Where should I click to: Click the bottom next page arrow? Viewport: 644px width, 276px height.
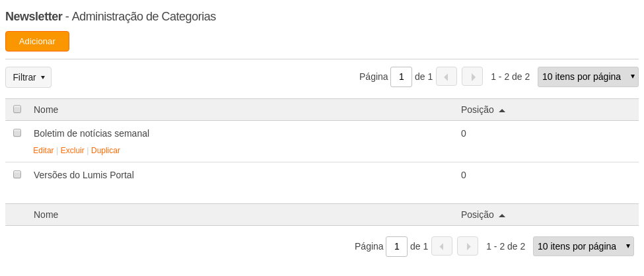[x=468, y=246]
